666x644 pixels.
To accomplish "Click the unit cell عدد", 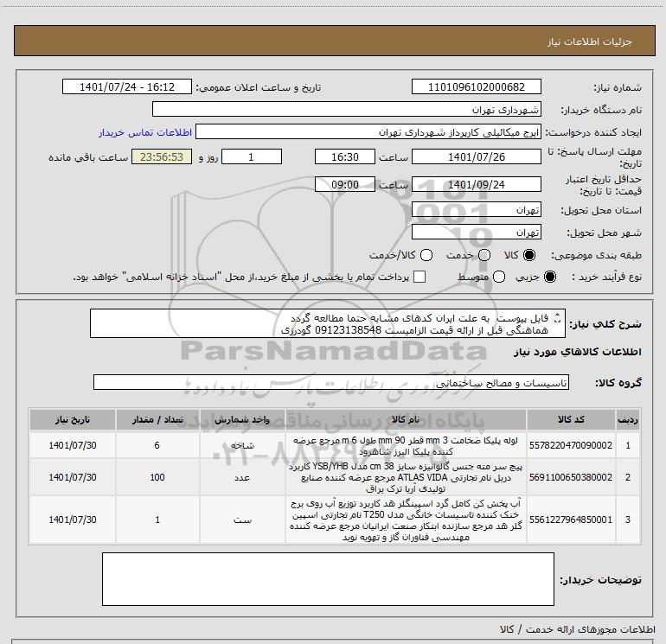I will 242,477.
